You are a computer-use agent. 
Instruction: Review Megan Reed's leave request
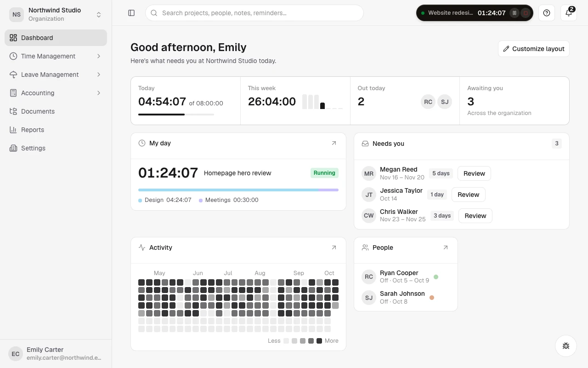pos(474,173)
